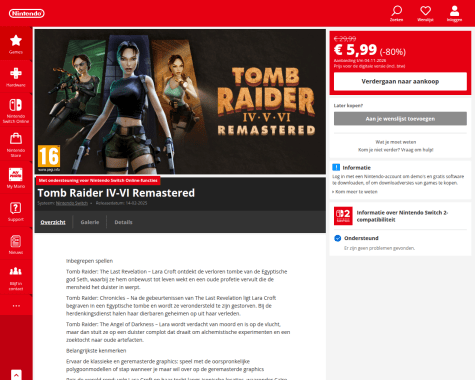Open the Nintendo Switch system link
This screenshot has width=475, height=380.
tap(72, 203)
